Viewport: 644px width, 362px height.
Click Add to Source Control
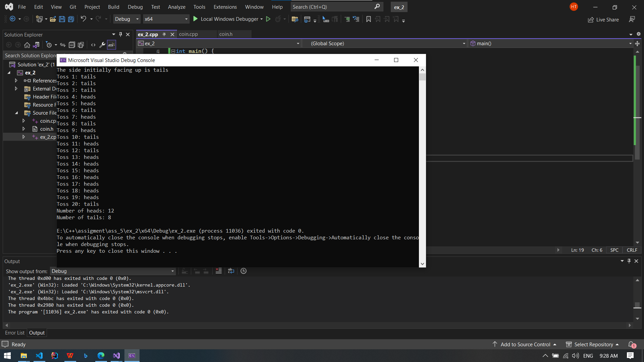point(525,344)
